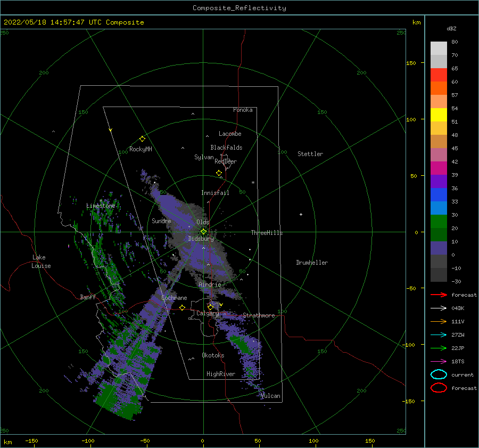Select the Okotoks label

[x=213, y=355]
